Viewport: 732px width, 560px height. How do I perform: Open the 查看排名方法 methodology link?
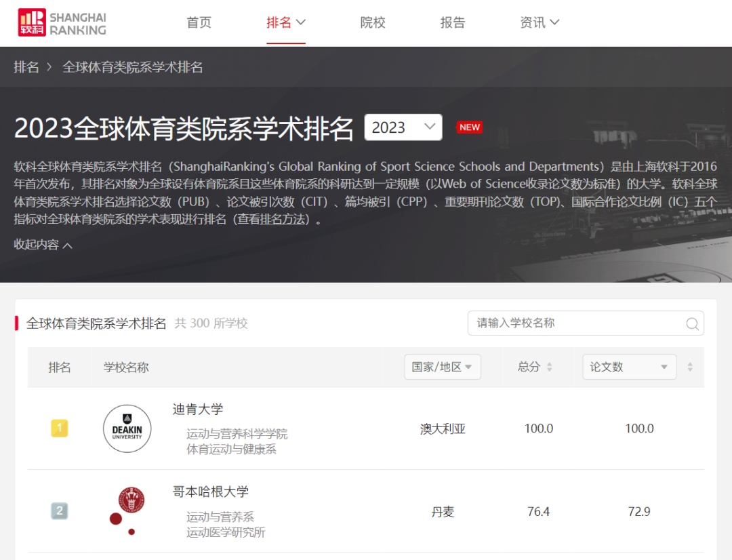click(x=270, y=219)
